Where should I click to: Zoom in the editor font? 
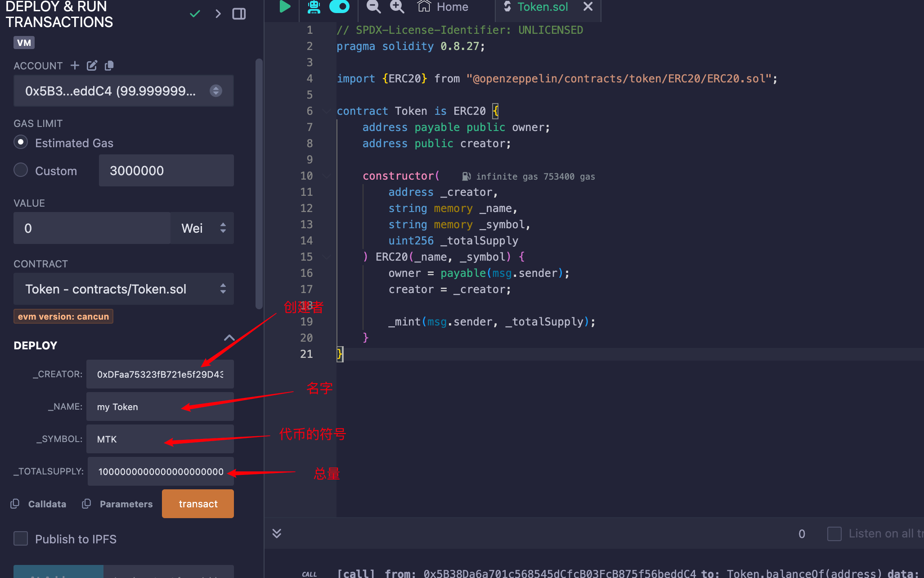[x=397, y=7]
